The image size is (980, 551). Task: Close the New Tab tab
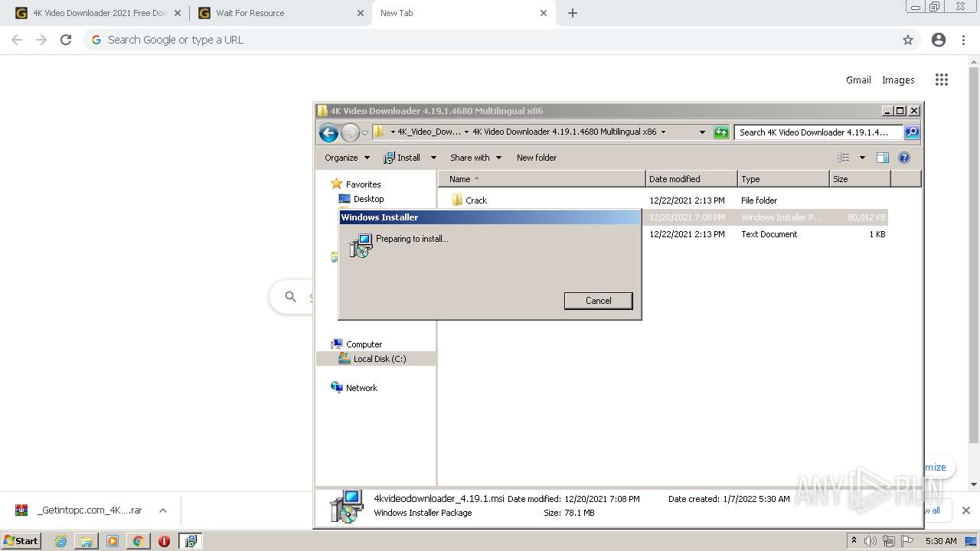[x=544, y=13]
